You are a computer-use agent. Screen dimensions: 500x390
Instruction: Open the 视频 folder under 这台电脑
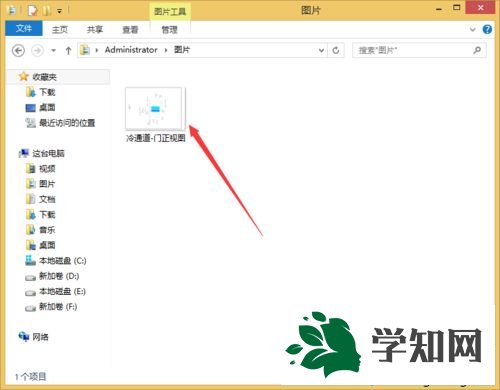click(47, 169)
